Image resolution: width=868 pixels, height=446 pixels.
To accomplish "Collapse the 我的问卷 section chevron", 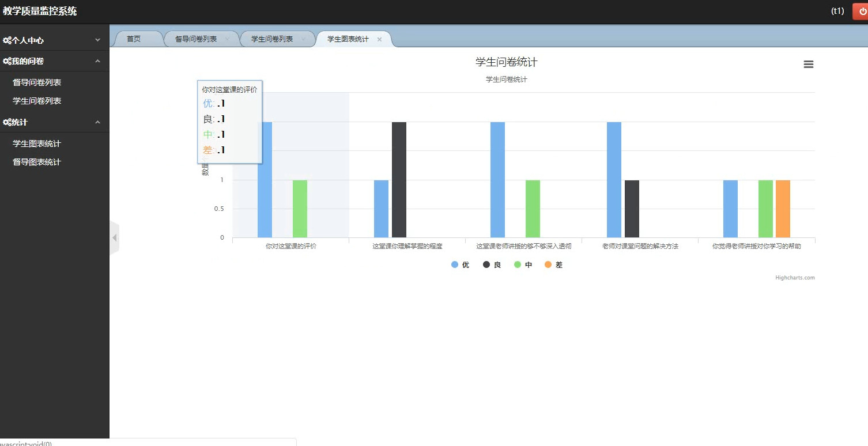I will pyautogui.click(x=97, y=61).
